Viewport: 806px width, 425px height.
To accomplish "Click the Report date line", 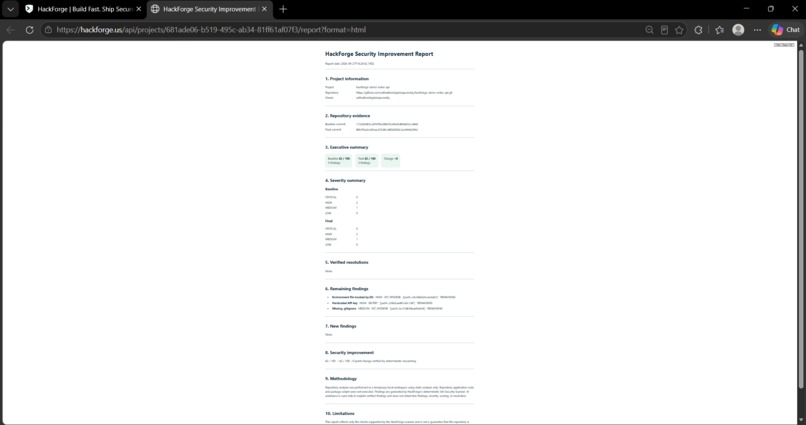I will [350, 64].
